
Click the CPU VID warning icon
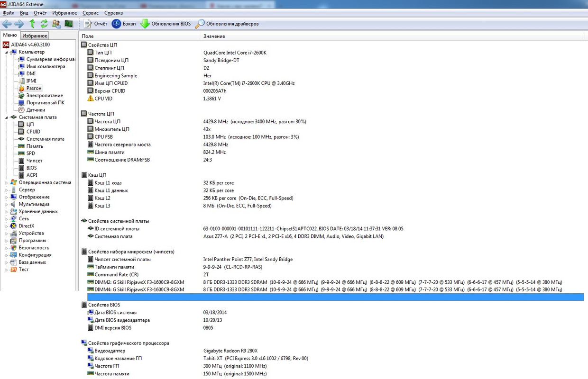(91, 99)
